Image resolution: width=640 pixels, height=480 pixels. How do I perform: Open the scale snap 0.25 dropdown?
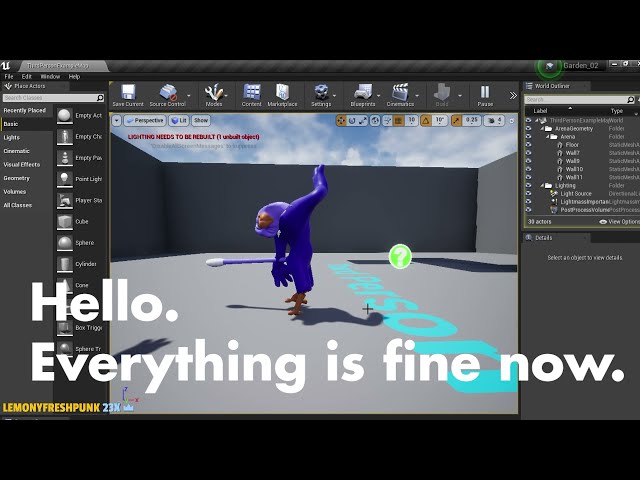tap(471, 120)
